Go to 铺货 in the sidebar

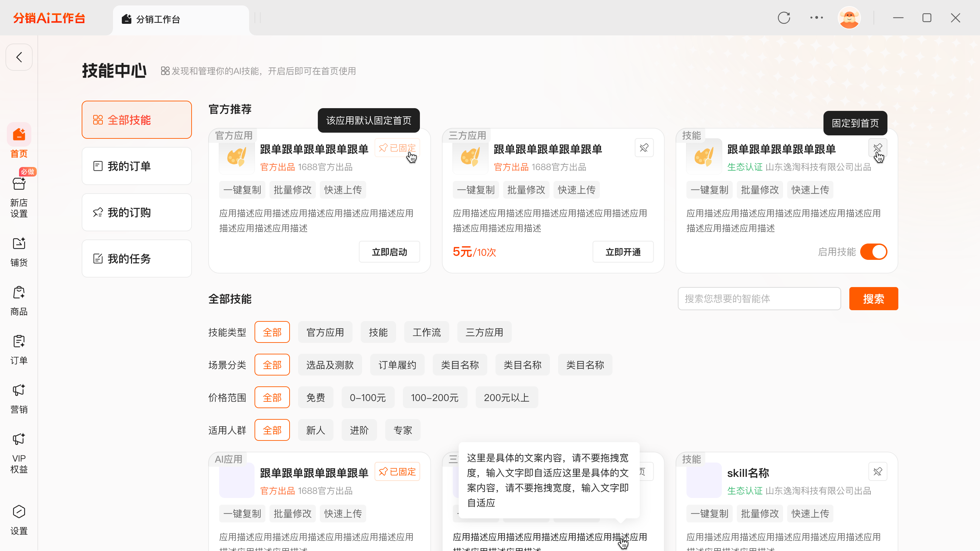click(x=19, y=252)
